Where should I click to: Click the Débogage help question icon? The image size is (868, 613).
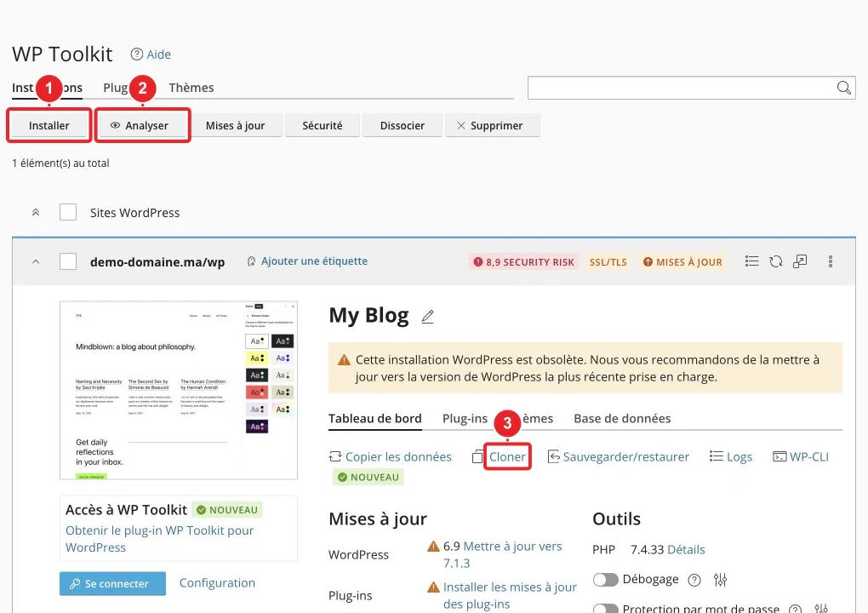(694, 580)
